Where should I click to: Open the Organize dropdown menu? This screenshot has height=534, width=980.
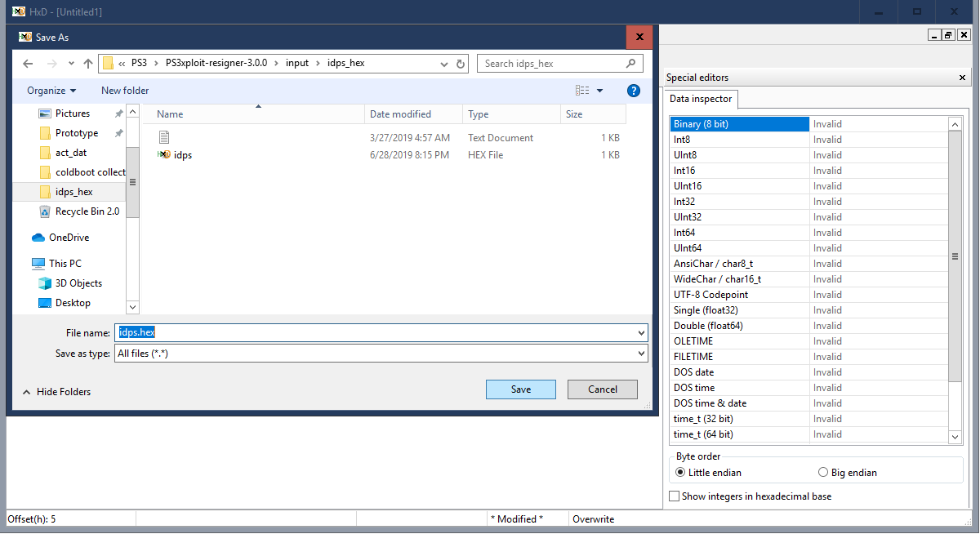(x=51, y=91)
